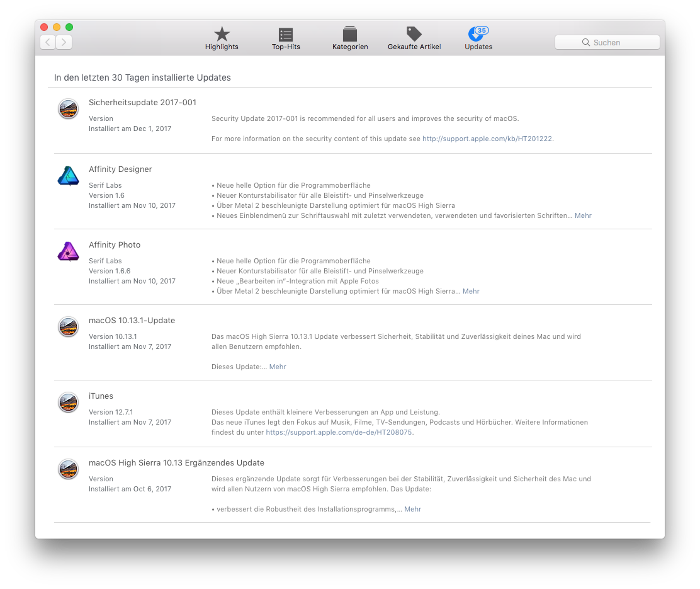Click the Affinity Designer title
This screenshot has height=589, width=700.
(120, 169)
